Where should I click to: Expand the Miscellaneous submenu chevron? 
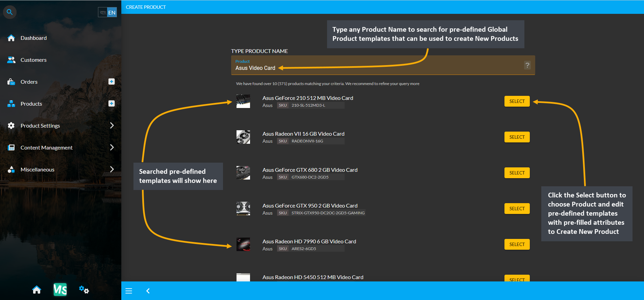coord(112,169)
